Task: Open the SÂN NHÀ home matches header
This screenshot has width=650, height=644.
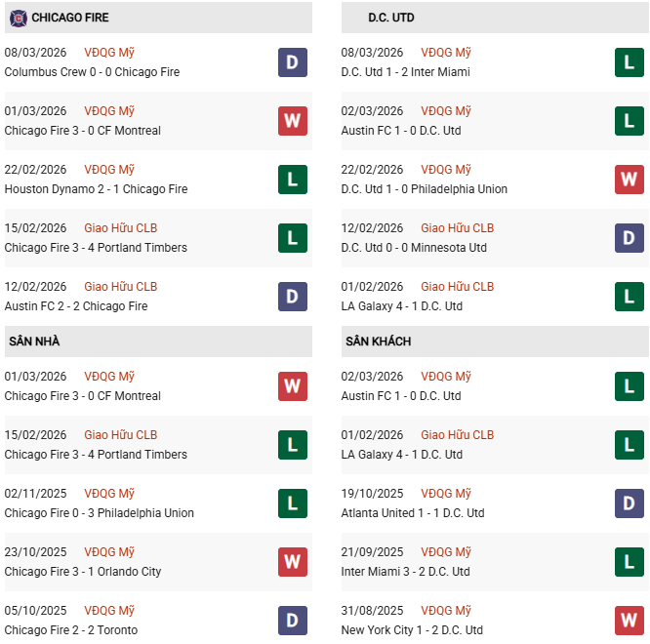Action: tap(35, 342)
